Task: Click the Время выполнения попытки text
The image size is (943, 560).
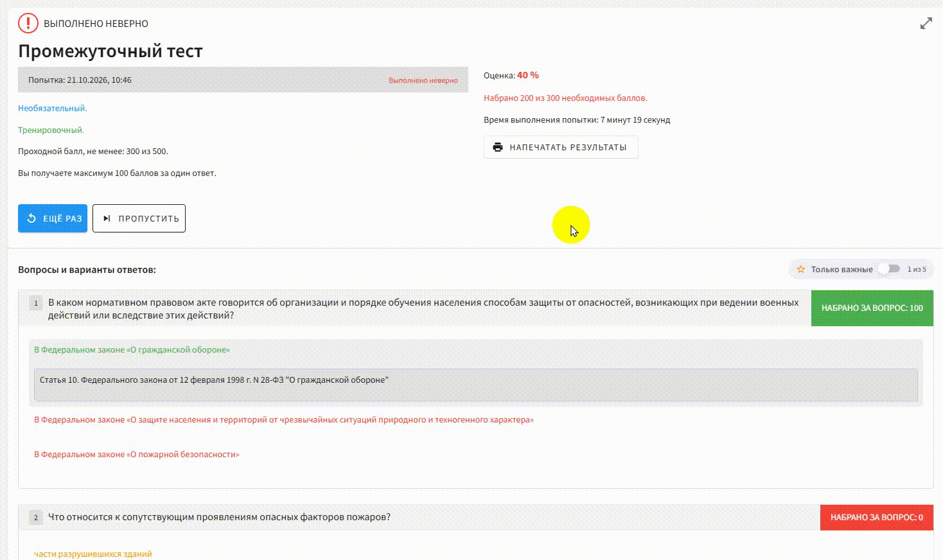Action: [x=577, y=120]
